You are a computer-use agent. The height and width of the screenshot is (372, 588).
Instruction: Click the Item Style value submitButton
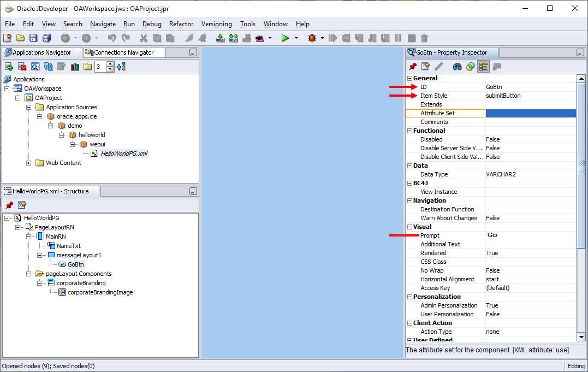click(x=503, y=96)
